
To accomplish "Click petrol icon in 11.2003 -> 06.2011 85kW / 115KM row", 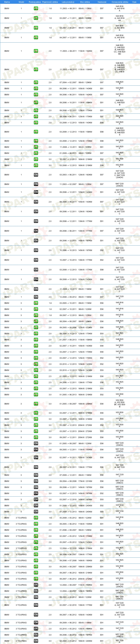I will pos(36,8).
